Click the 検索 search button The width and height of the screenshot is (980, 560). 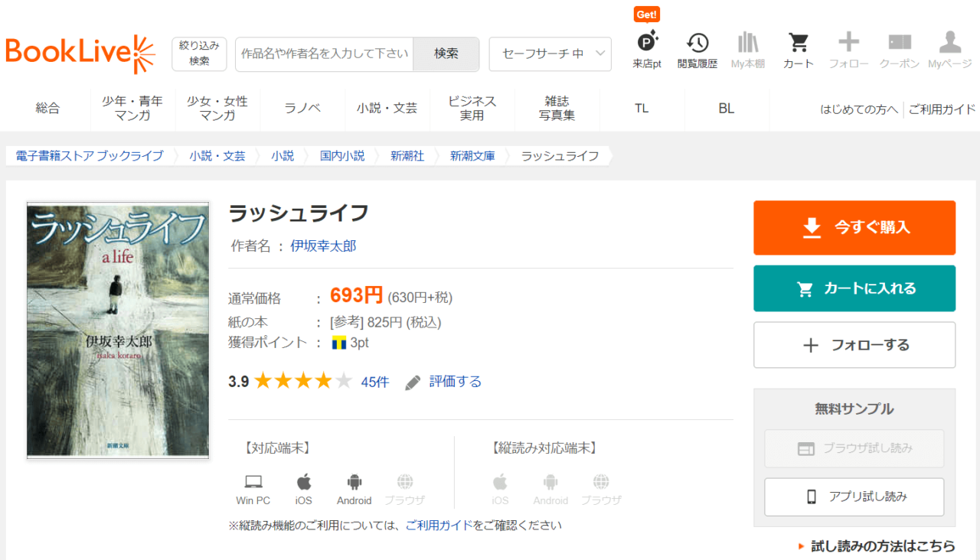coord(446,54)
